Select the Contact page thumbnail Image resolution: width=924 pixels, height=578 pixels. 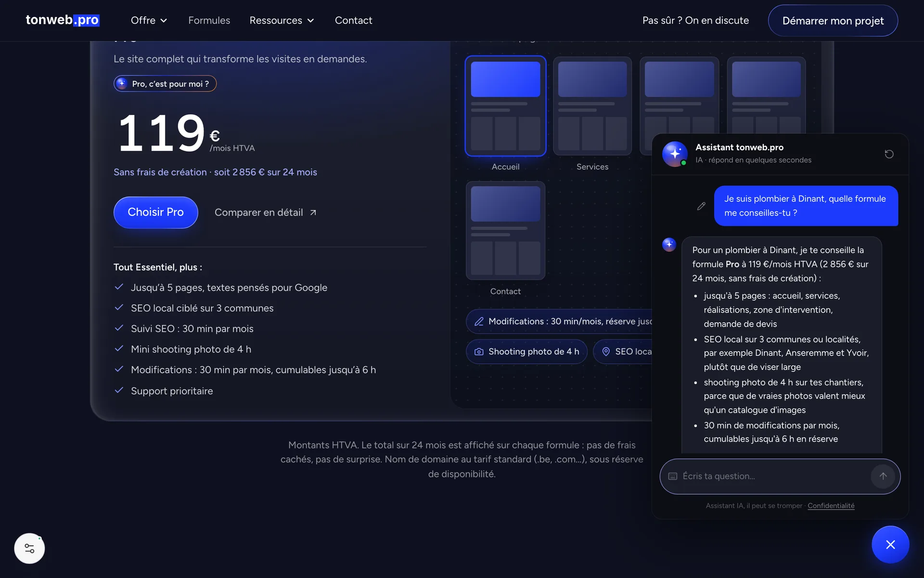click(505, 231)
